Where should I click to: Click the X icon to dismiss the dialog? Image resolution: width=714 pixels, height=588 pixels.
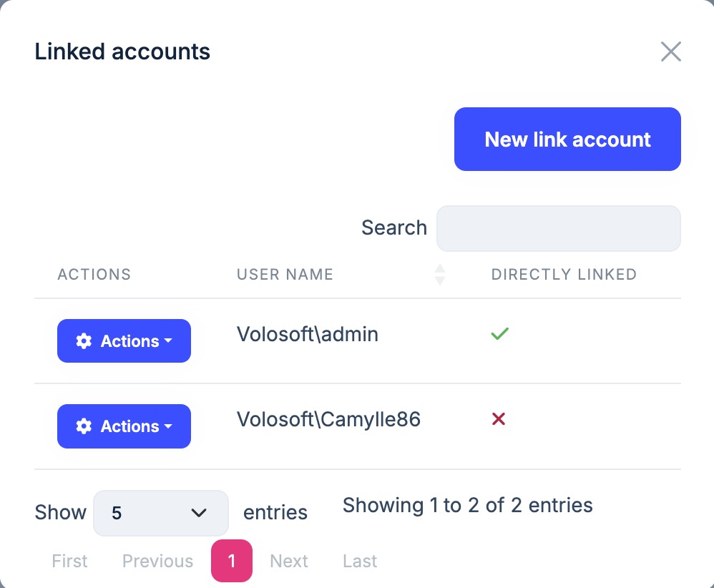[x=670, y=52]
